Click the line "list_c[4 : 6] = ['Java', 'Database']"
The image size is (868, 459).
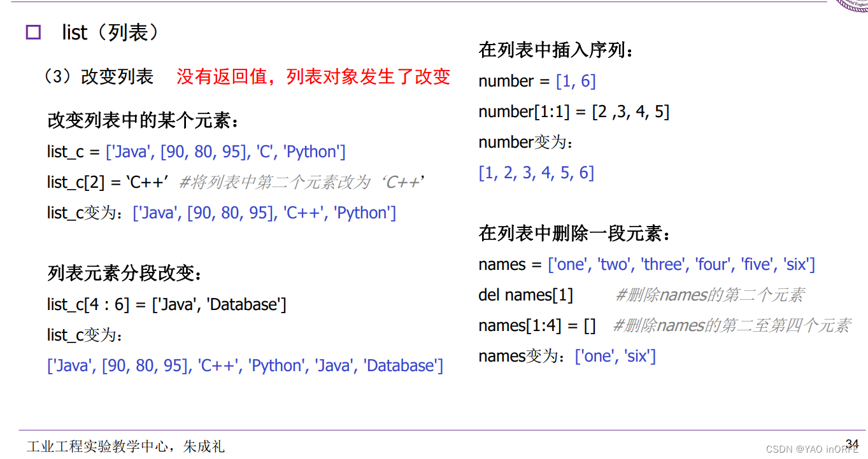(167, 304)
